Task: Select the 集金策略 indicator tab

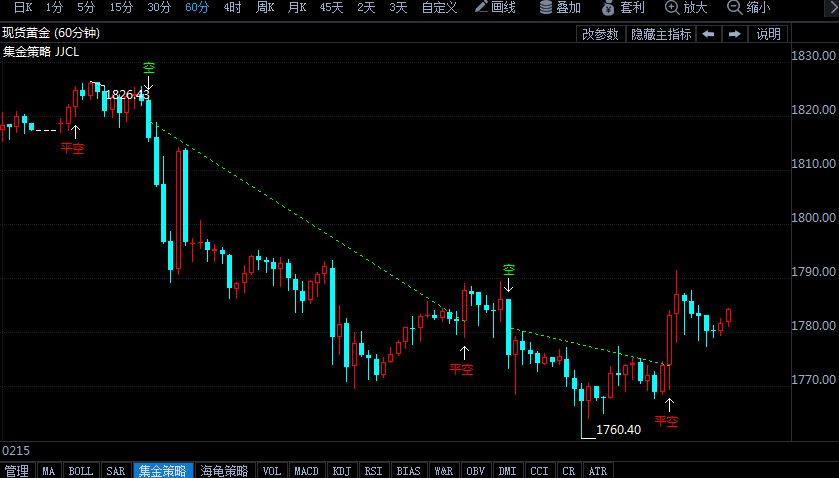Action: pyautogui.click(x=163, y=471)
